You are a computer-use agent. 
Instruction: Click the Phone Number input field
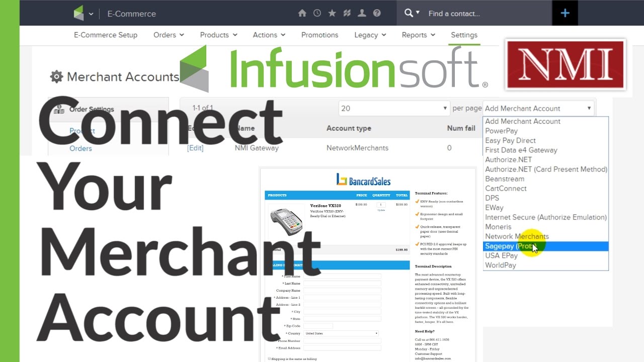pyautogui.click(x=342, y=340)
